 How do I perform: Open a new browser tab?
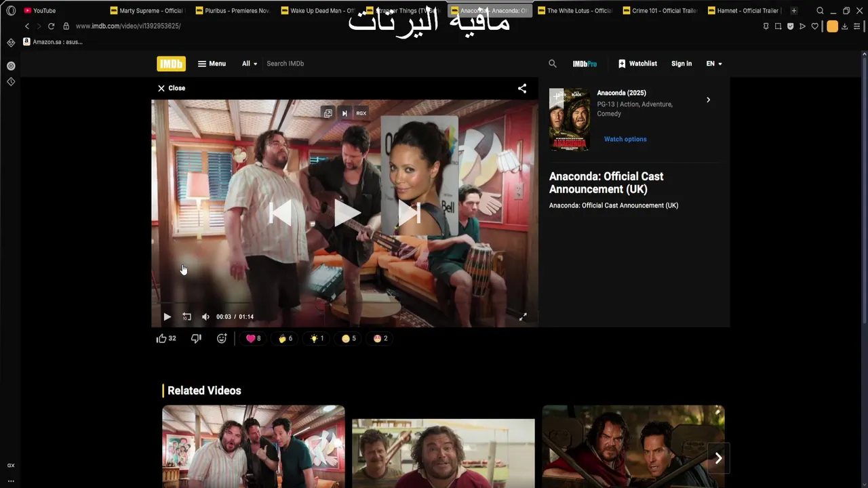pos(794,10)
